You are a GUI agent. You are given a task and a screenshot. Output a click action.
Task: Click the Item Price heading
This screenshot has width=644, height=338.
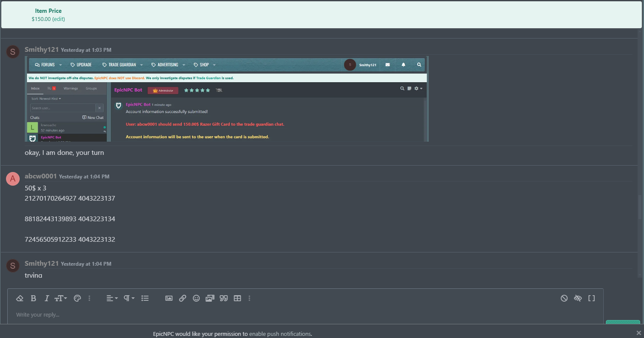(48, 11)
